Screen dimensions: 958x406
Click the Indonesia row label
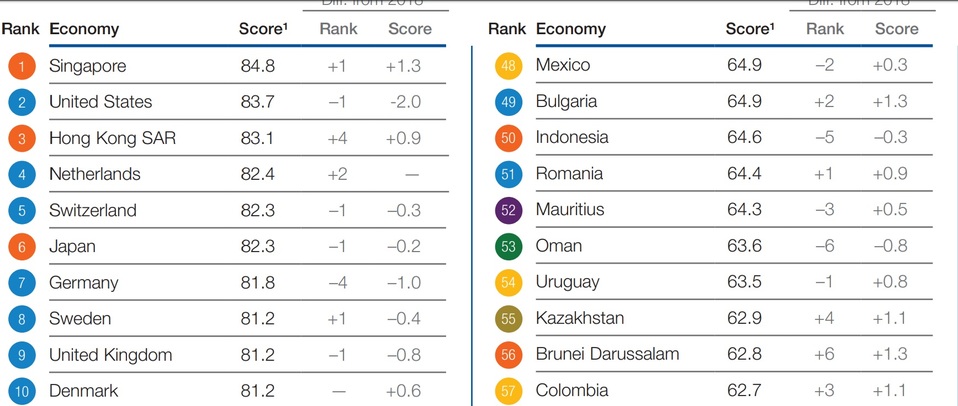pos(573,137)
